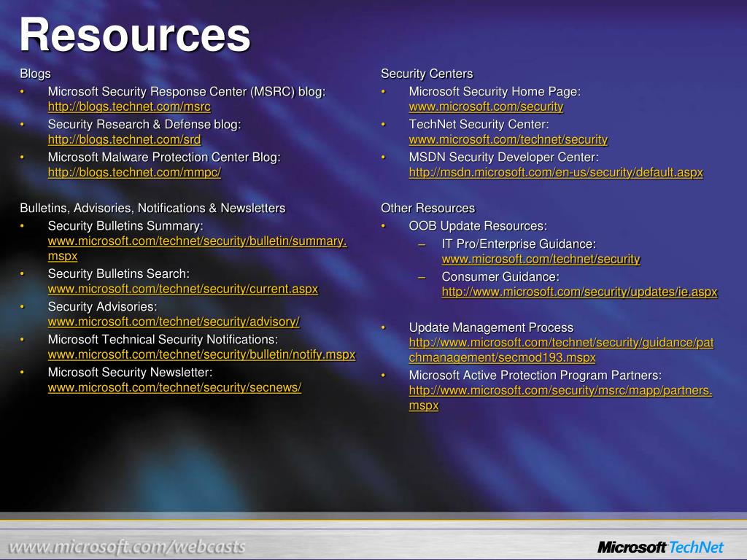Open the blogs.technet.com/msrc link
This screenshot has height=560, width=747.
(129, 106)
